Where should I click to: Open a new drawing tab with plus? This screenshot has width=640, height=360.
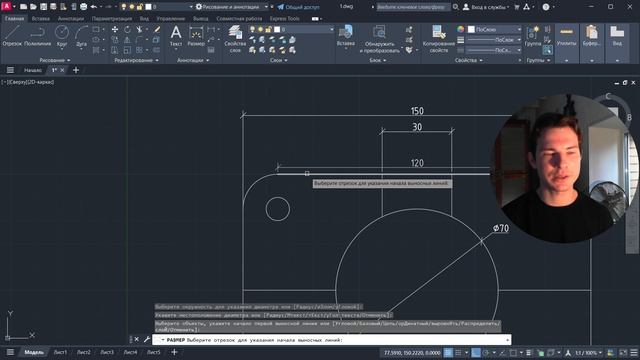[x=76, y=70]
